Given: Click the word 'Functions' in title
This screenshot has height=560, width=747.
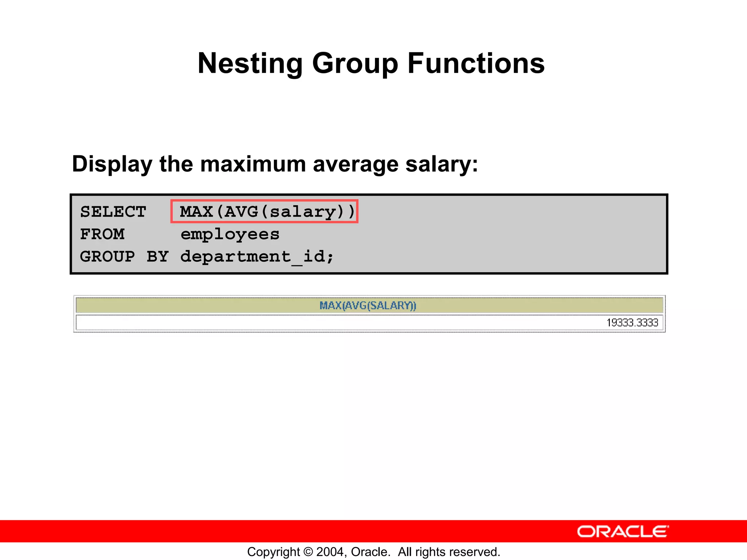Looking at the screenshot, I should (x=476, y=63).
